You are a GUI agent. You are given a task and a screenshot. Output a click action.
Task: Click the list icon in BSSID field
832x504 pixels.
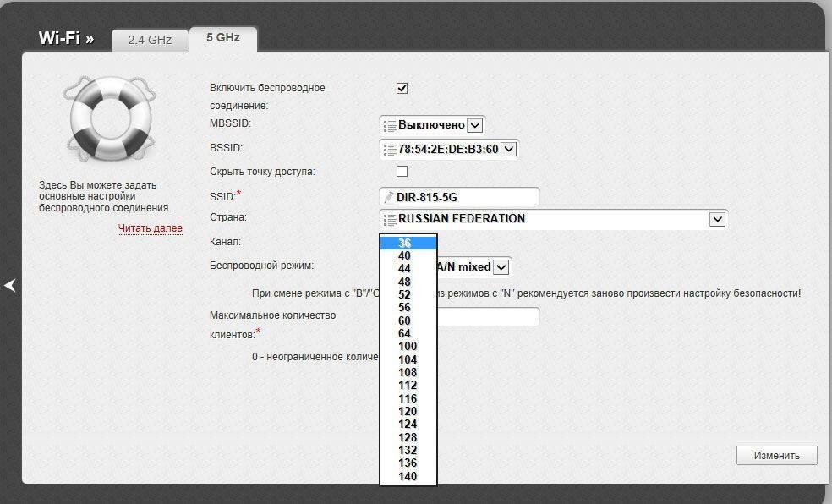(x=389, y=150)
